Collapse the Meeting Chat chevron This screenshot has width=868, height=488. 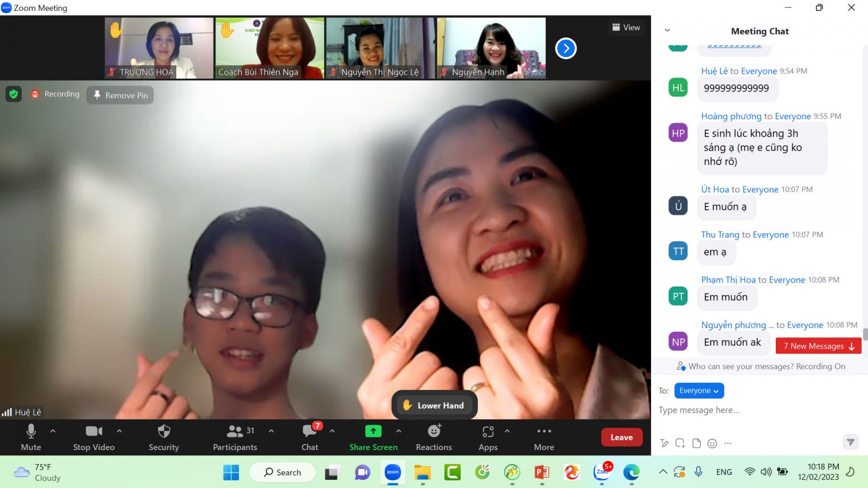pyautogui.click(x=667, y=30)
